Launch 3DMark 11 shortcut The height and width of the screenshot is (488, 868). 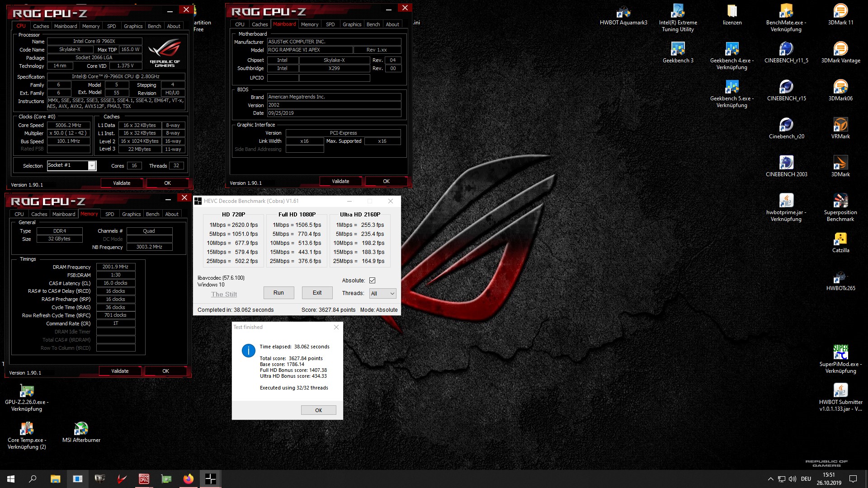840,15
